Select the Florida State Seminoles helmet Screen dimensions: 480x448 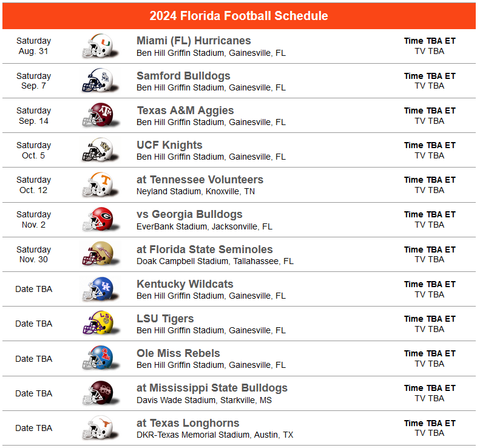[97, 254]
